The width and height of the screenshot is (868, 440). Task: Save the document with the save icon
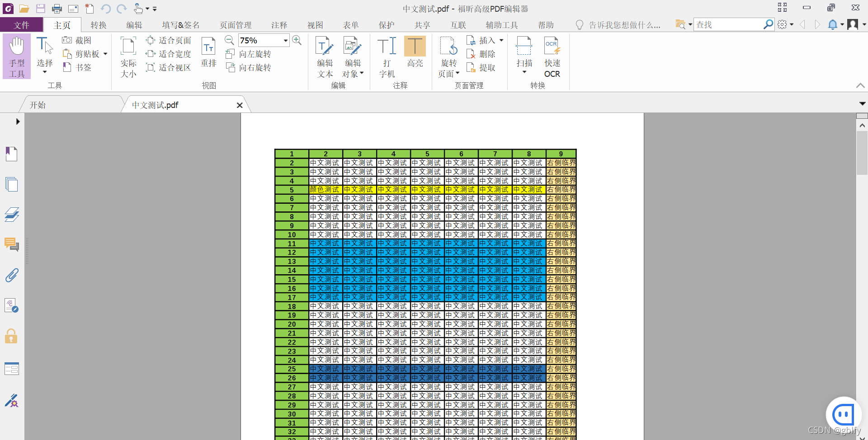[41, 8]
